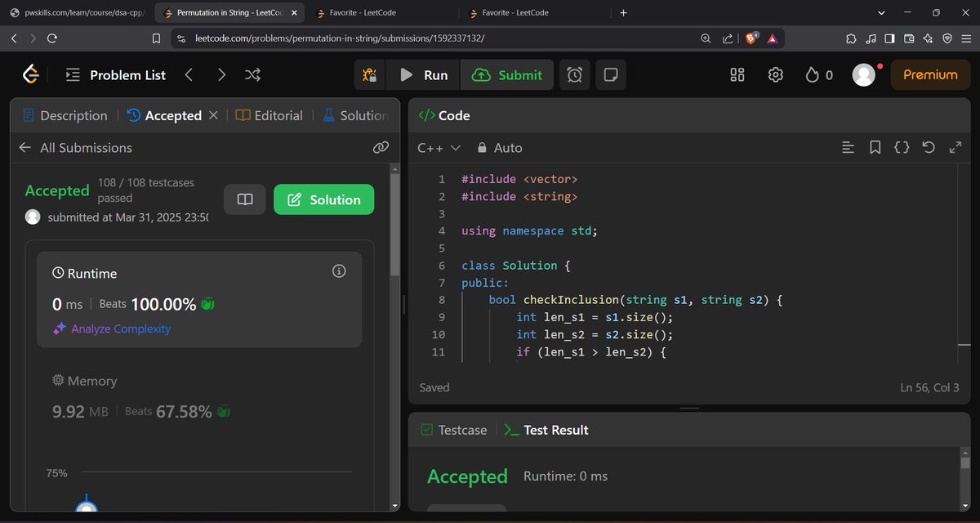This screenshot has width=980, height=523.
Task: Pick a random problem with shuffle icon
Action: pyautogui.click(x=252, y=75)
